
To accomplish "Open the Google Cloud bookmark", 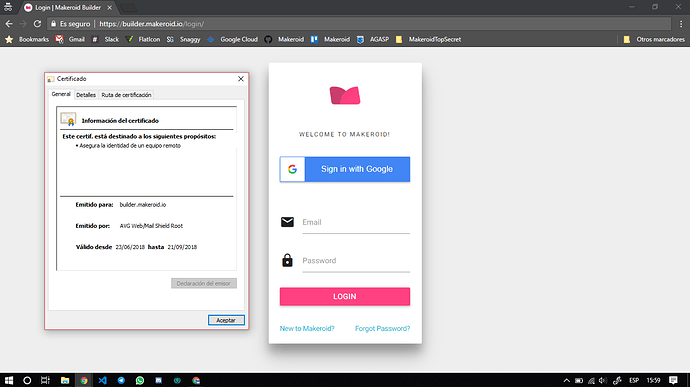I will click(232, 39).
